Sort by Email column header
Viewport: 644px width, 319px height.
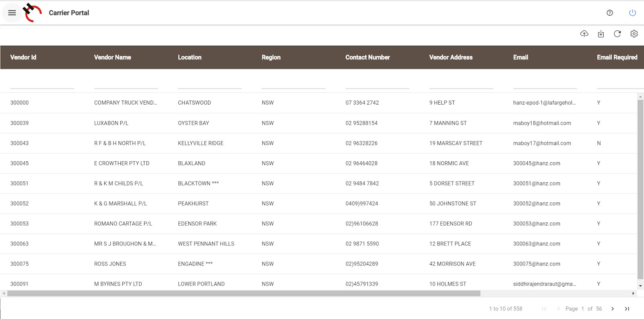(x=520, y=58)
